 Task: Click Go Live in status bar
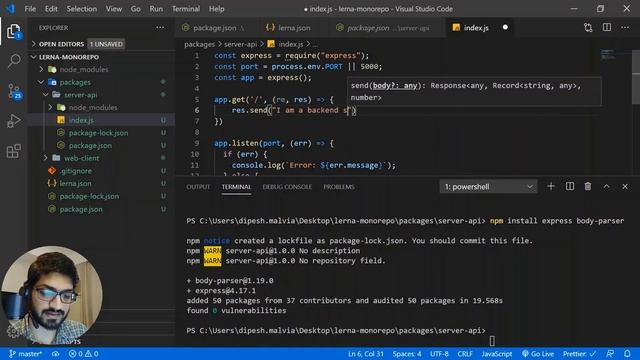tap(538, 354)
